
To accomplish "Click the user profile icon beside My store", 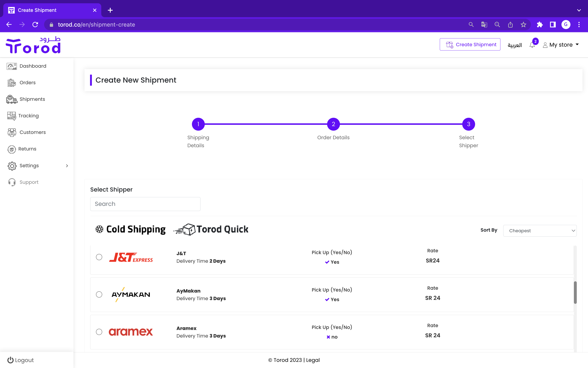I will pyautogui.click(x=545, y=45).
